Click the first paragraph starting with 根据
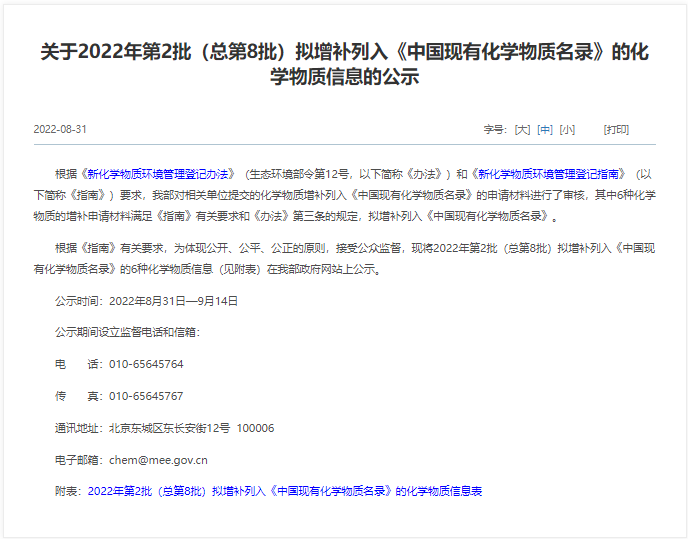This screenshot has height=539, width=688. 344,194
